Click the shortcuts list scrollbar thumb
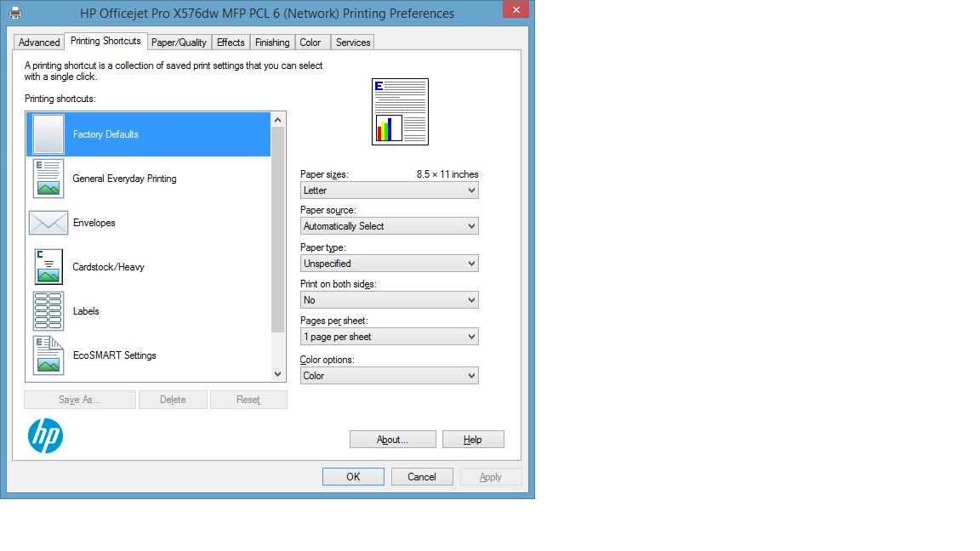Viewport: 980px width, 551px height. [x=278, y=230]
